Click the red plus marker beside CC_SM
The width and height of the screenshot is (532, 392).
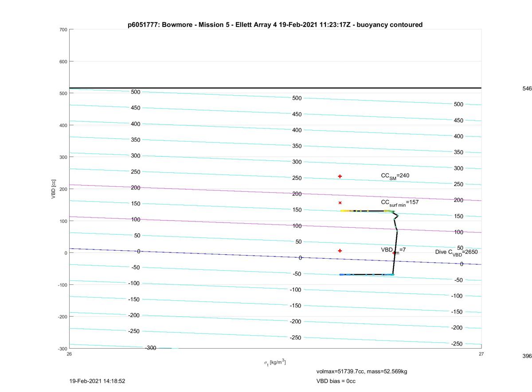340,176
